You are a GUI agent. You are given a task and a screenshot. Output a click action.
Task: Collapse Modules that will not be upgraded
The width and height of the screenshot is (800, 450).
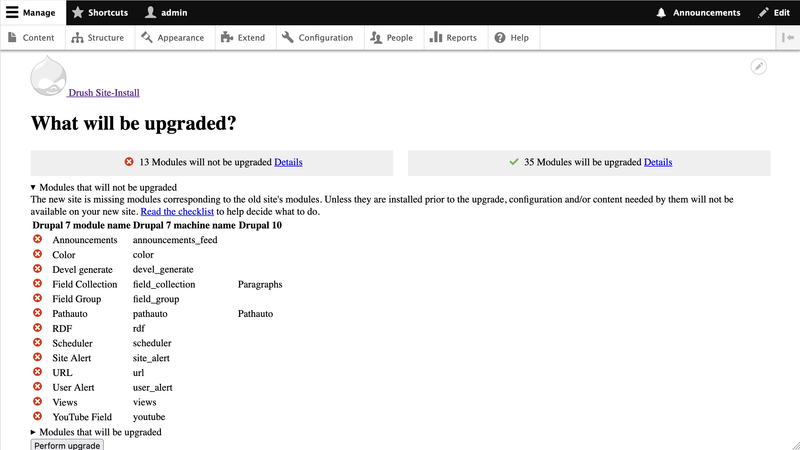pos(105,187)
